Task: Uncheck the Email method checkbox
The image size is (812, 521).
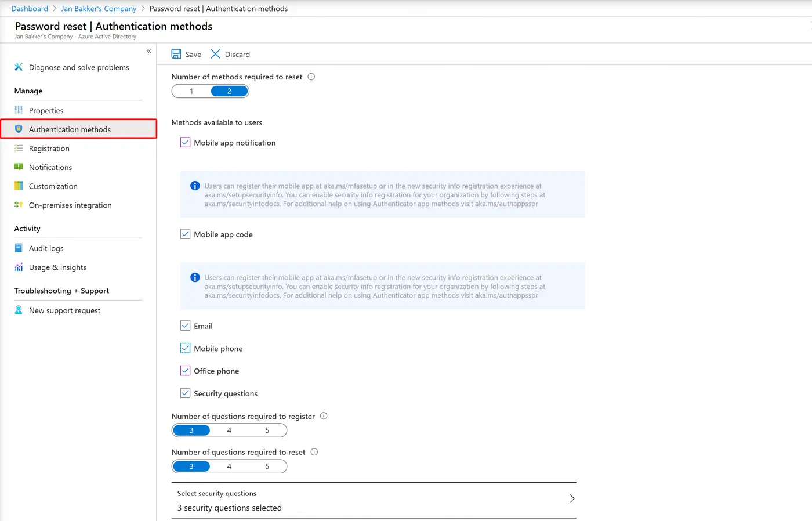Action: [x=185, y=325]
